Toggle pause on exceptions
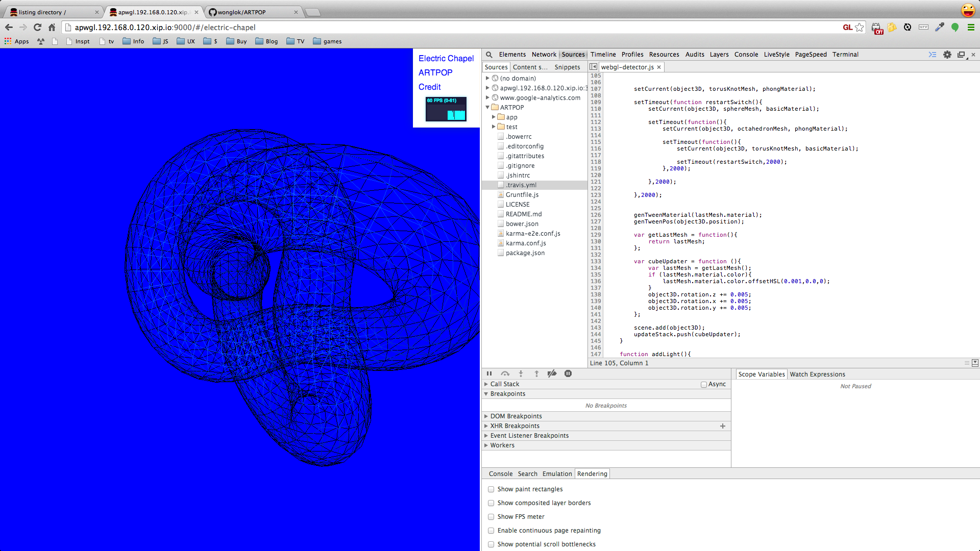Image resolution: width=980 pixels, height=551 pixels. tap(568, 373)
